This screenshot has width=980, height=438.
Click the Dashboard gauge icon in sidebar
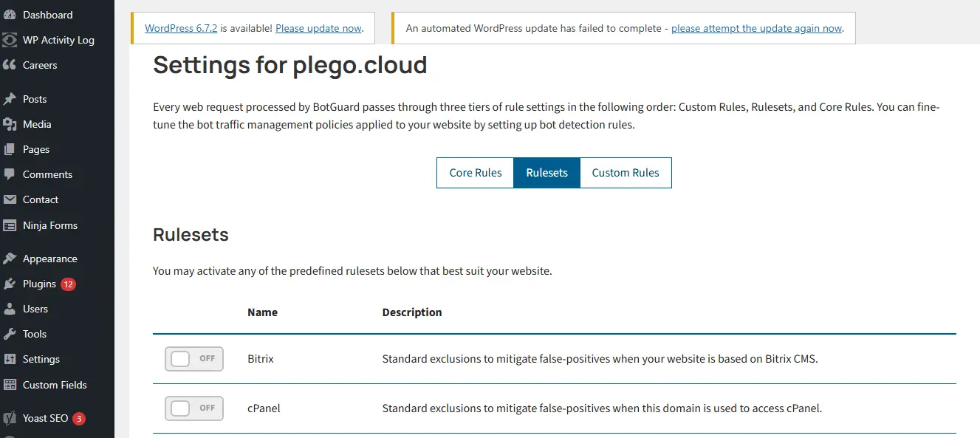(10, 15)
